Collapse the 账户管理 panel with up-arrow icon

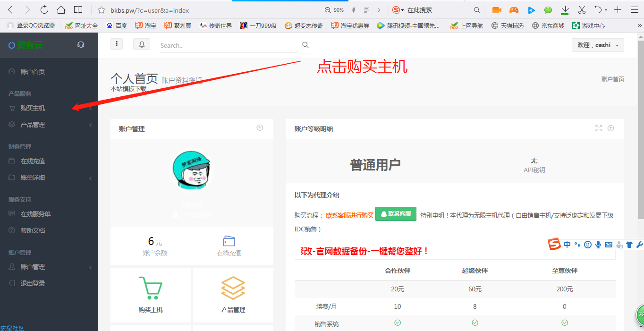260,128
